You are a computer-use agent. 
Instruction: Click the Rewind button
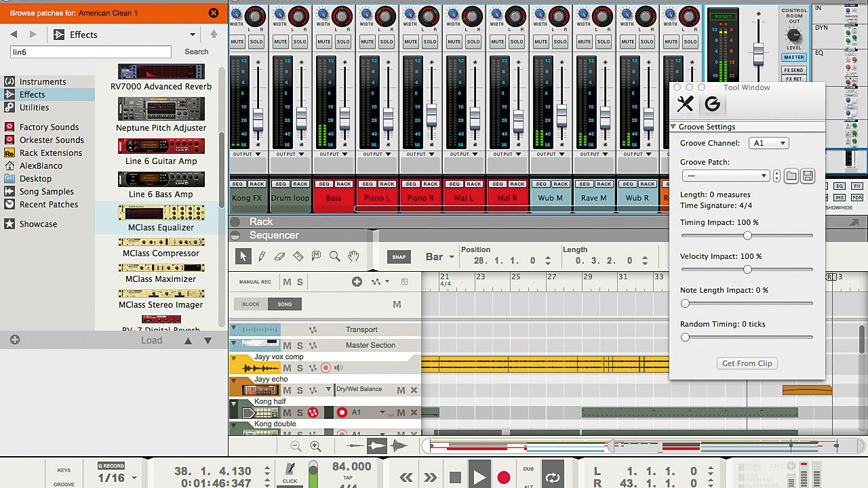(406, 478)
